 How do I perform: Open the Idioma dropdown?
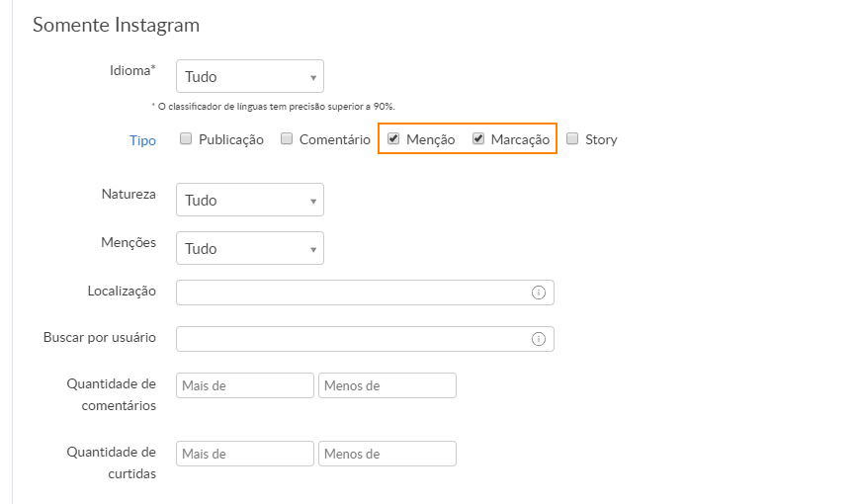(249, 76)
